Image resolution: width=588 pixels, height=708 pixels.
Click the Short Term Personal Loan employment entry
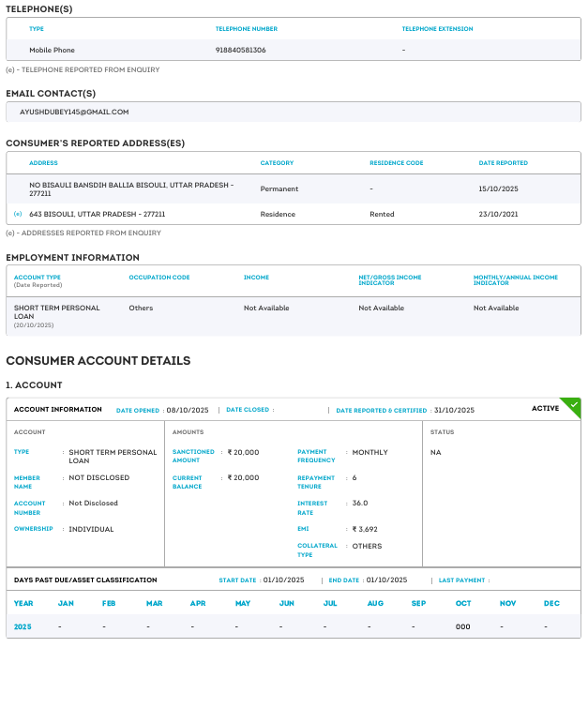point(56,311)
